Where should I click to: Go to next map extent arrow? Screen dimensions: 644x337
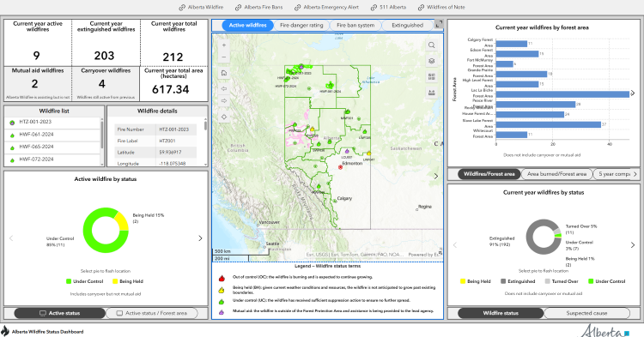[224, 101]
